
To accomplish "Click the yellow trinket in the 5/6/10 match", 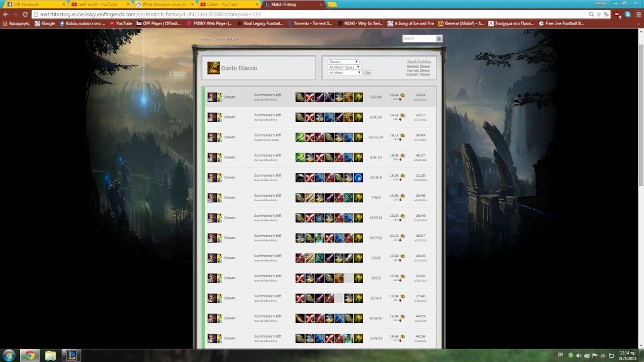I will pyautogui.click(x=358, y=97).
